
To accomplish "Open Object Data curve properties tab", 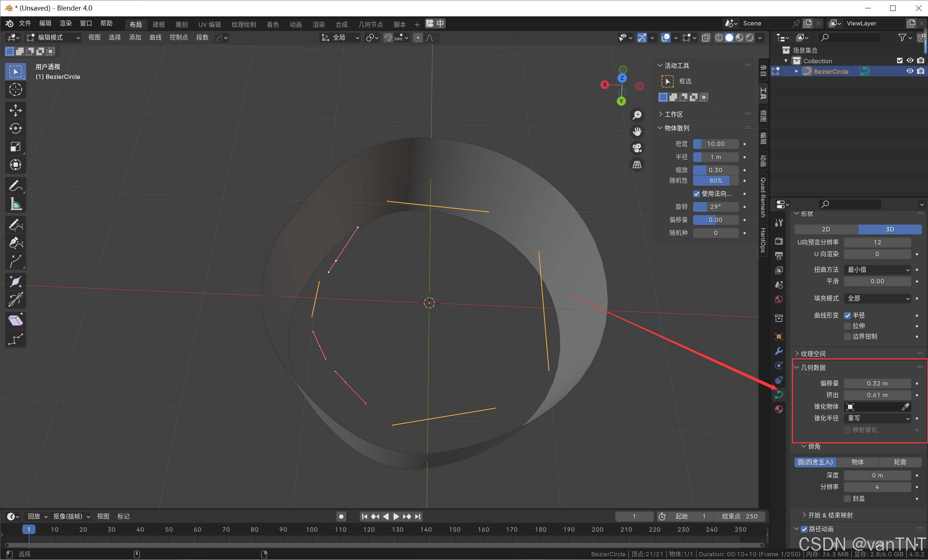I will (x=779, y=394).
